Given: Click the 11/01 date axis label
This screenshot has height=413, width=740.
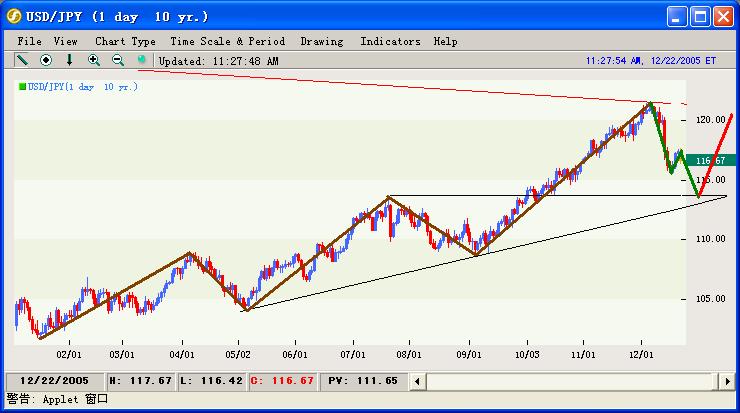Looking at the screenshot, I should (583, 354).
